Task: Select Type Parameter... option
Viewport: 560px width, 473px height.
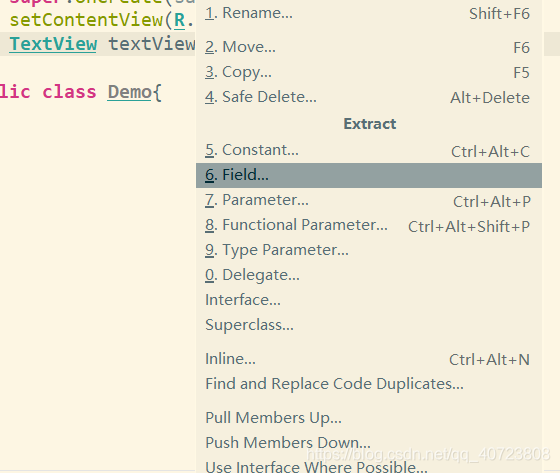Action: click(x=369, y=250)
